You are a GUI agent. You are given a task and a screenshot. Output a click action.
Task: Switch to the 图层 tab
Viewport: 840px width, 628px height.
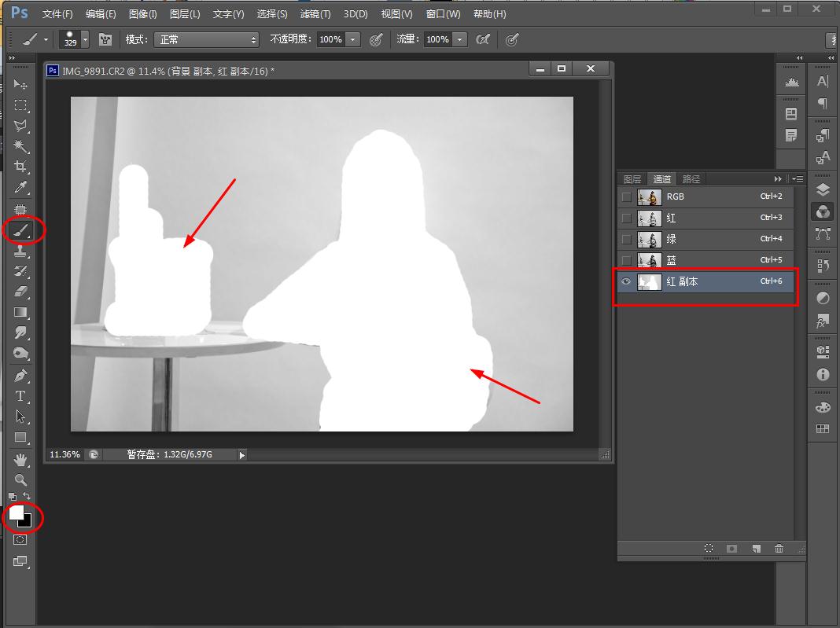pos(632,179)
